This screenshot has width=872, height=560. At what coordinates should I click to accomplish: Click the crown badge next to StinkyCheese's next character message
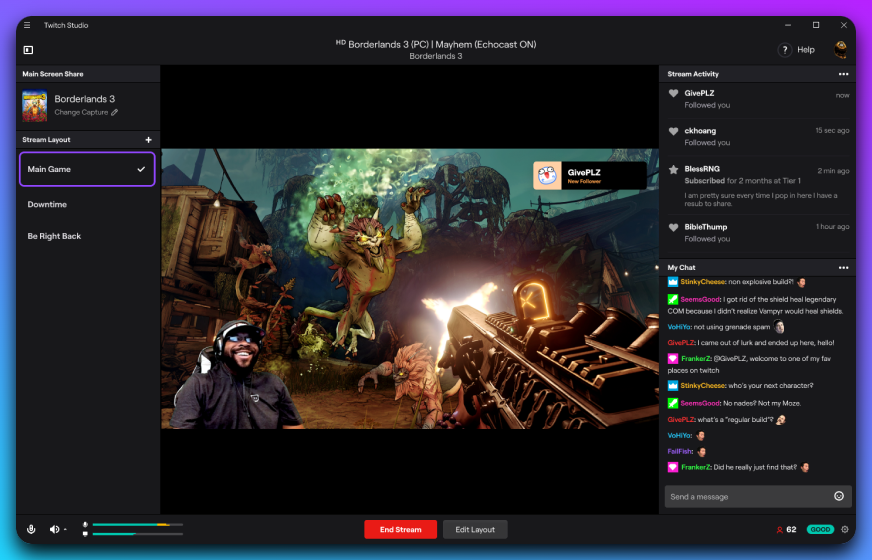(672, 385)
